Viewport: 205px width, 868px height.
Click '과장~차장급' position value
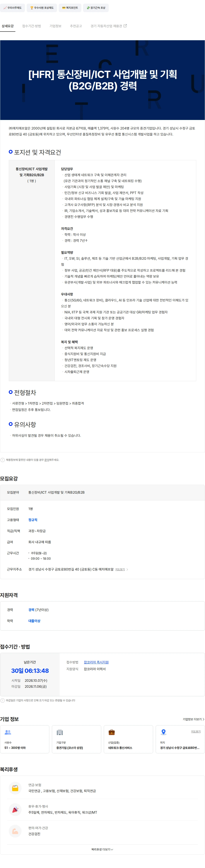click(x=37, y=531)
